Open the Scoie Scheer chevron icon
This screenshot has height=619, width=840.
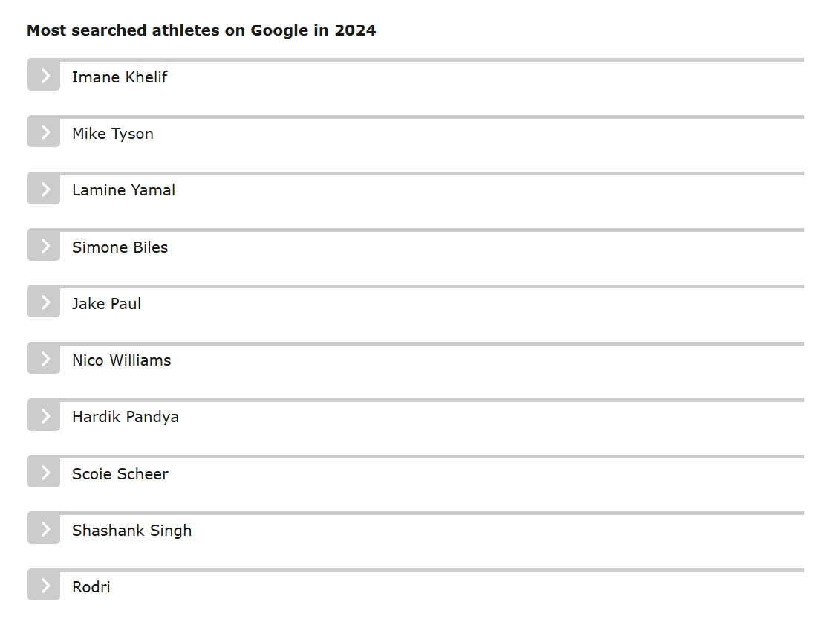coord(44,473)
